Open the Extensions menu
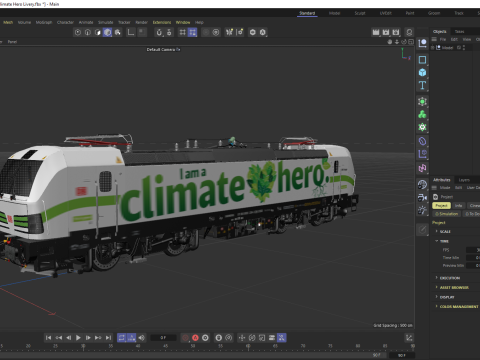Viewport: 480px width, 360px height. tap(162, 22)
